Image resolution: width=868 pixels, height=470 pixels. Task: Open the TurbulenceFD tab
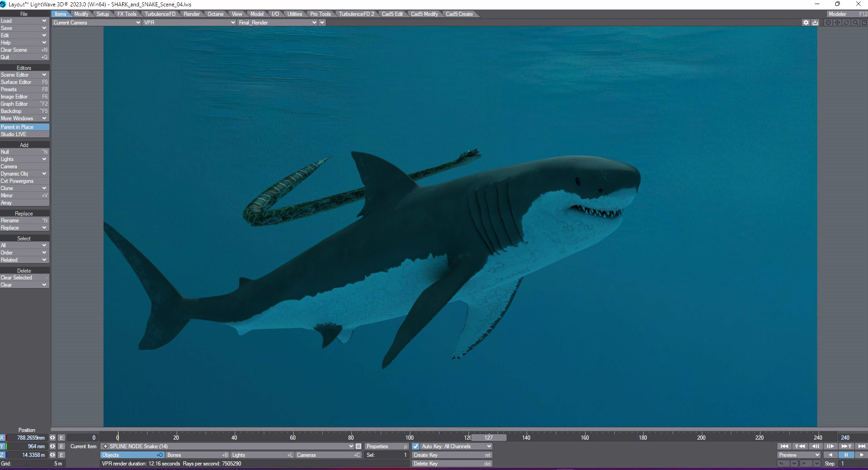pyautogui.click(x=160, y=14)
